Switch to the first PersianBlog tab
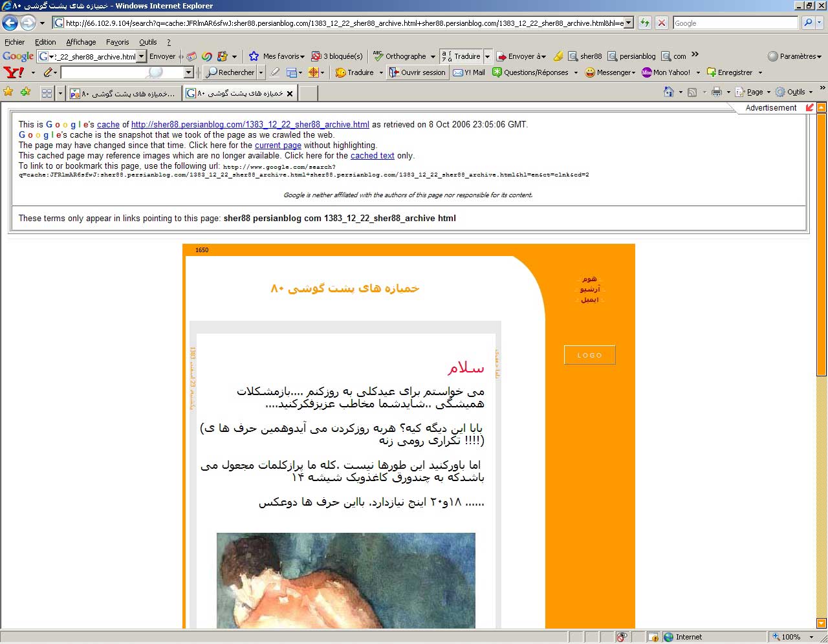The width and height of the screenshot is (828, 644). (123, 94)
